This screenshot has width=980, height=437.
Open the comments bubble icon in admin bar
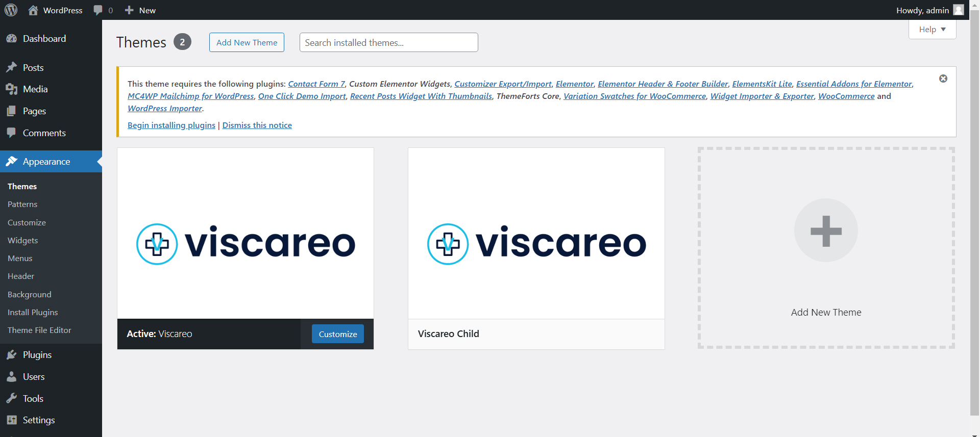pos(98,10)
